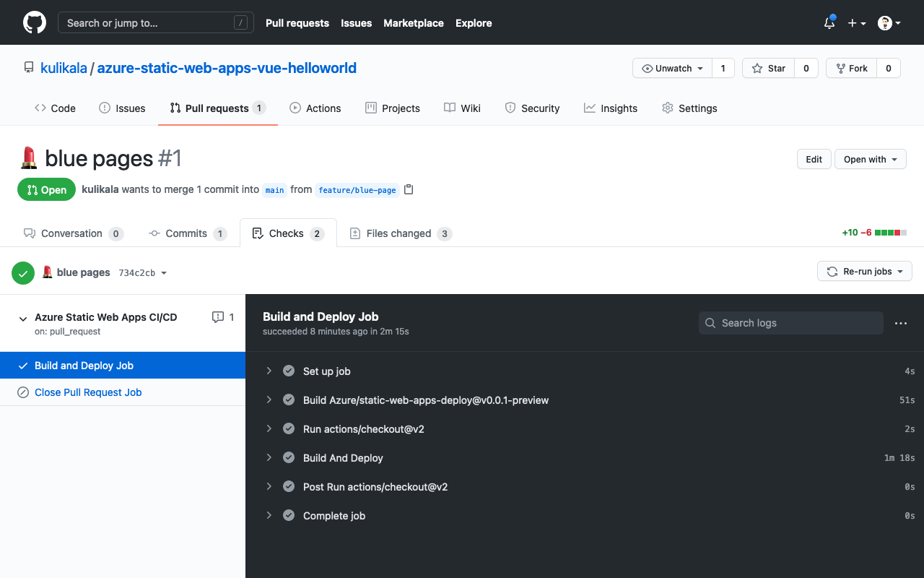Screen dimensions: 924x578
Task: Open the GitHub home logo
Action: coord(35,22)
